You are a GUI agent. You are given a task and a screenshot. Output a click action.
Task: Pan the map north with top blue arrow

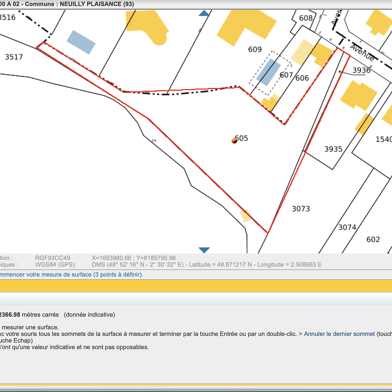pos(204,13)
